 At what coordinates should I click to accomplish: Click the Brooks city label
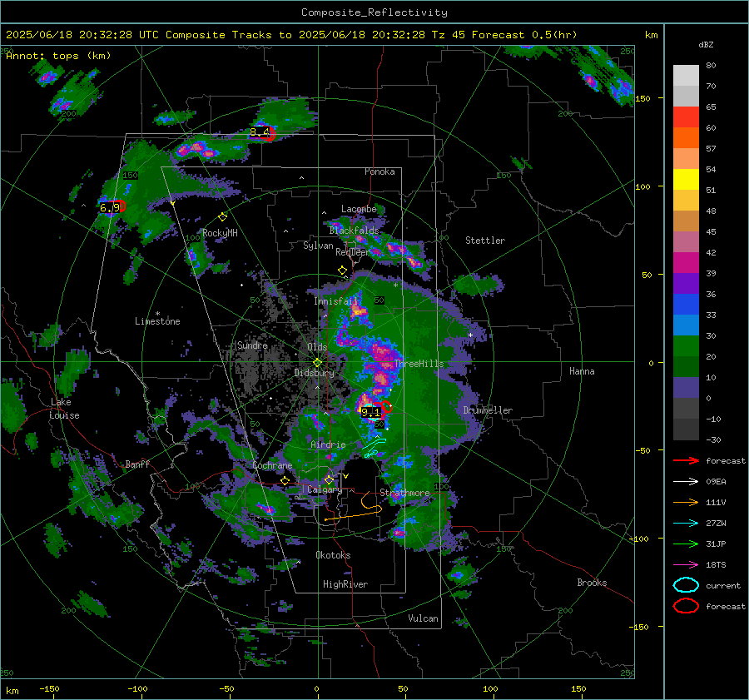coord(592,583)
